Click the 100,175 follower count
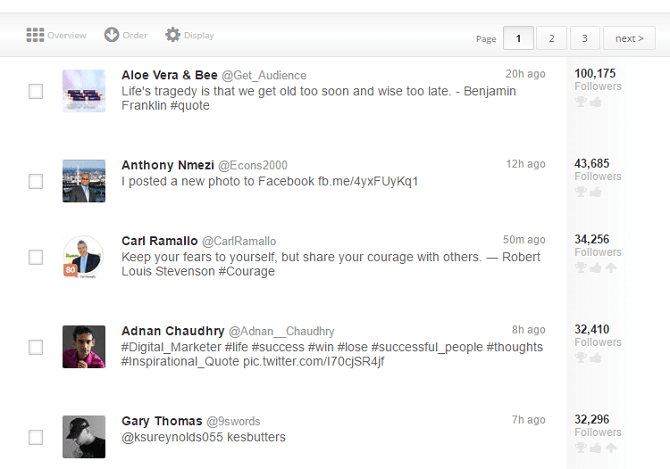 click(595, 73)
